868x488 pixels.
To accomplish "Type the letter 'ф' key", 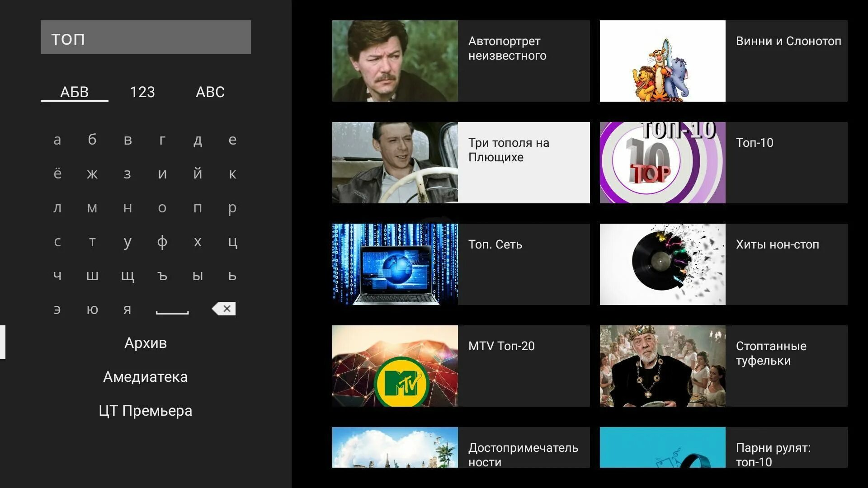I will pos(162,242).
